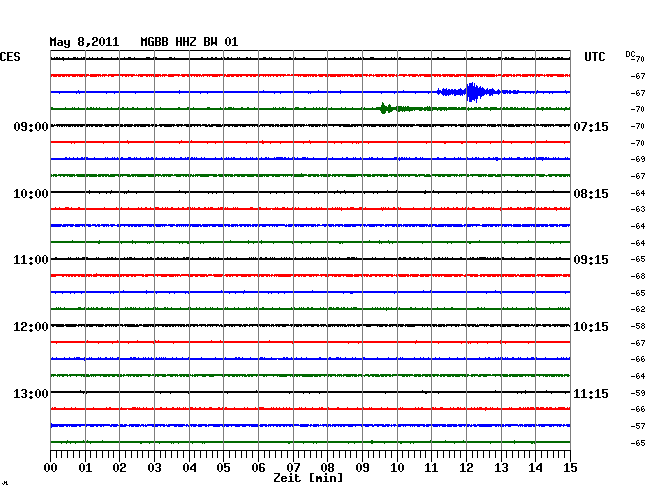Click the station label "MGBB HHZ BW 01"

pos(189,42)
